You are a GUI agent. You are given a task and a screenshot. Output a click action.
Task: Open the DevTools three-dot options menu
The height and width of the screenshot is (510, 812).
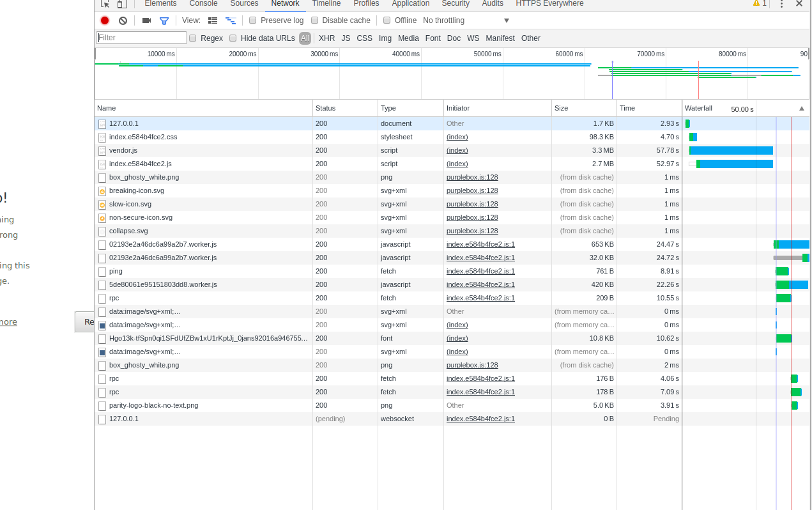point(781,4)
